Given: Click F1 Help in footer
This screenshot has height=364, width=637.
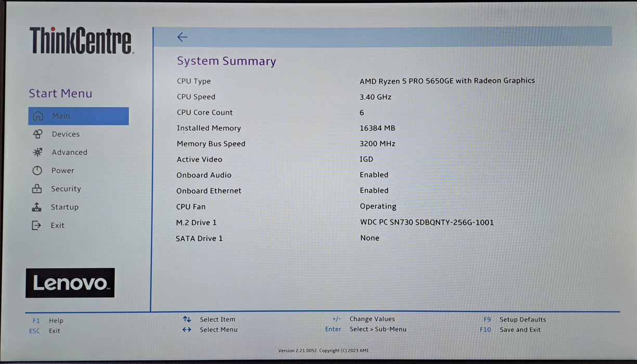Looking at the screenshot, I should pos(48,321).
